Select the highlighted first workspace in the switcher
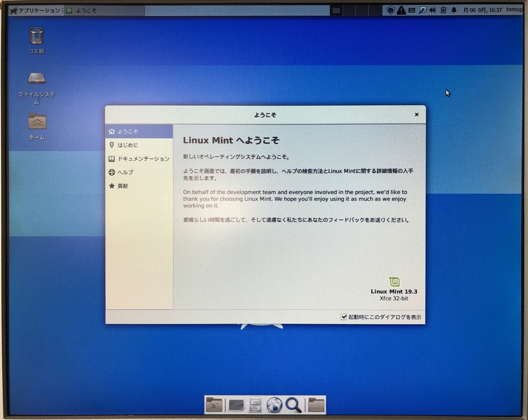This screenshot has width=528, height=420. [x=336, y=11]
